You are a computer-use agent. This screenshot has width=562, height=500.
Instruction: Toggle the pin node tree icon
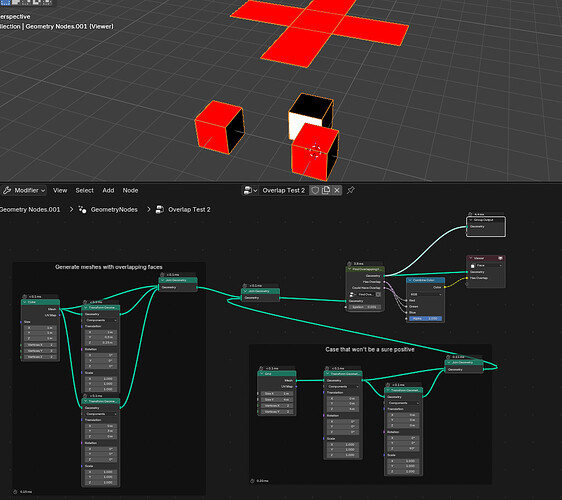click(351, 190)
